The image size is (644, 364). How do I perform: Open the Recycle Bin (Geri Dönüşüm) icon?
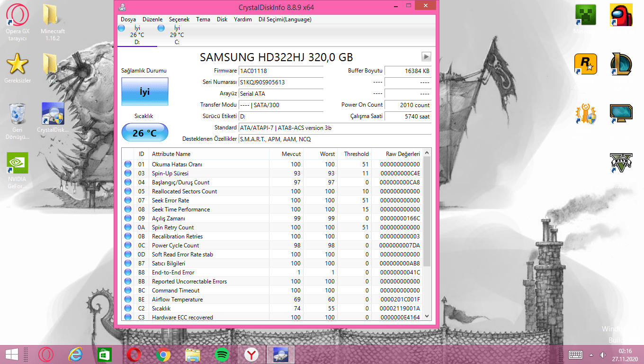coord(17,121)
